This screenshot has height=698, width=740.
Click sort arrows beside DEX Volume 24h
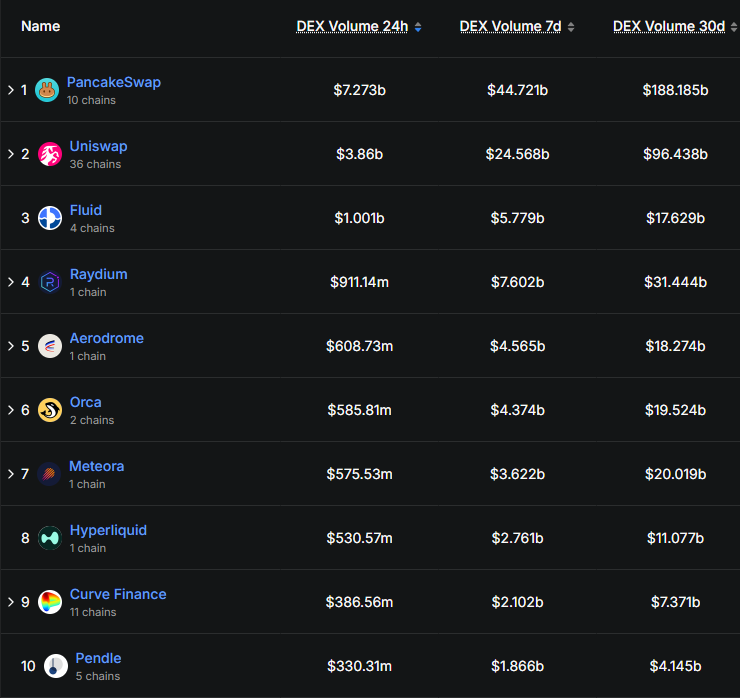(x=418, y=27)
